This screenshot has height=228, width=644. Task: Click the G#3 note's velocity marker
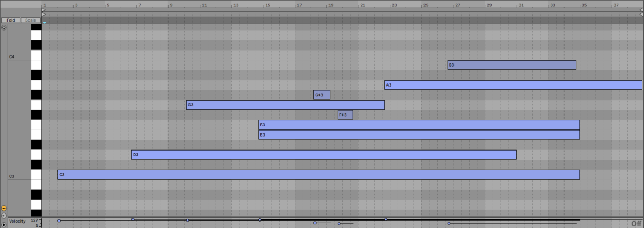point(315,223)
